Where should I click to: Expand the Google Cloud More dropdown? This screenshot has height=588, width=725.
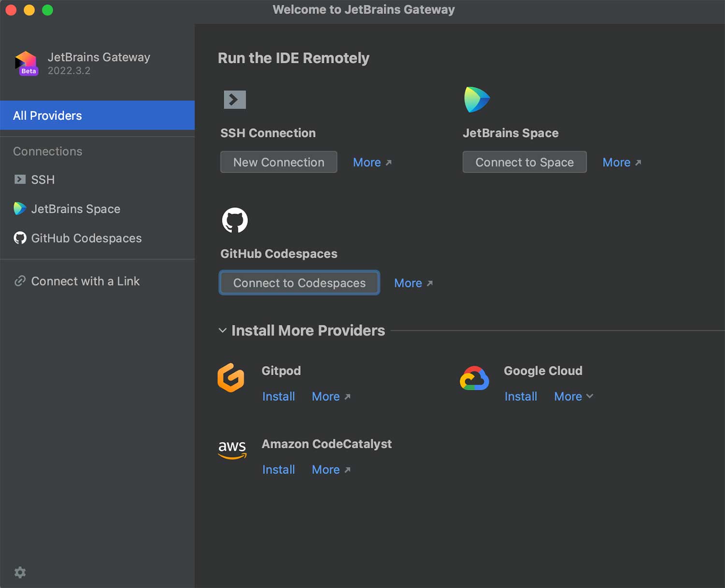point(574,397)
